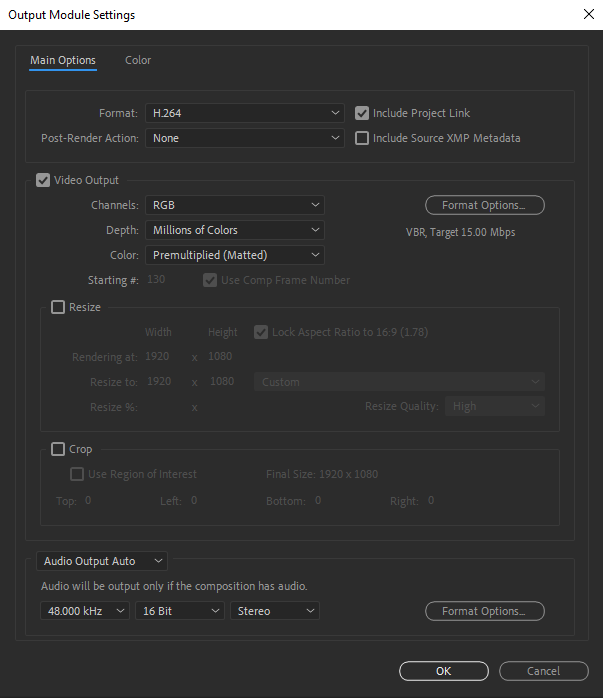Click the Resize Quality label
The width and height of the screenshot is (603, 698).
coord(402,406)
